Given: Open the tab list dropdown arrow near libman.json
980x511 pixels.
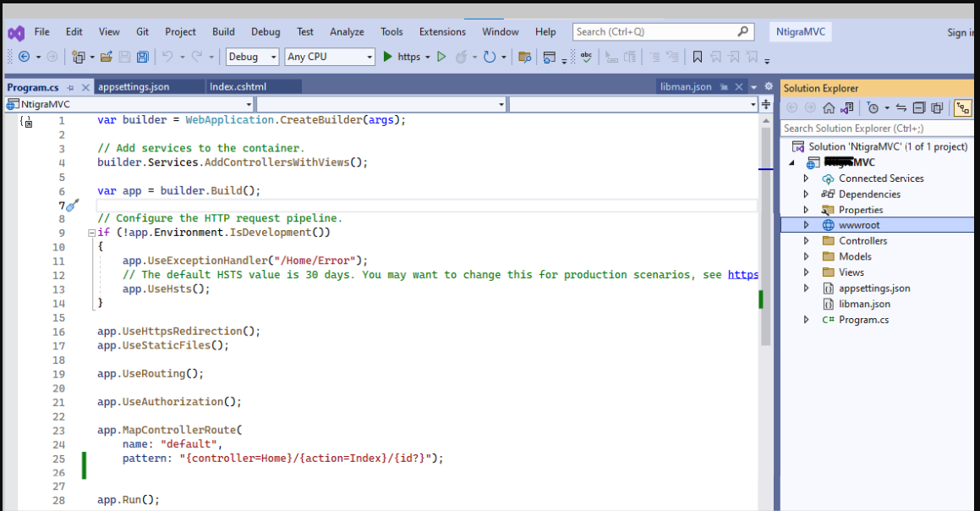Looking at the screenshot, I should pyautogui.click(x=753, y=87).
